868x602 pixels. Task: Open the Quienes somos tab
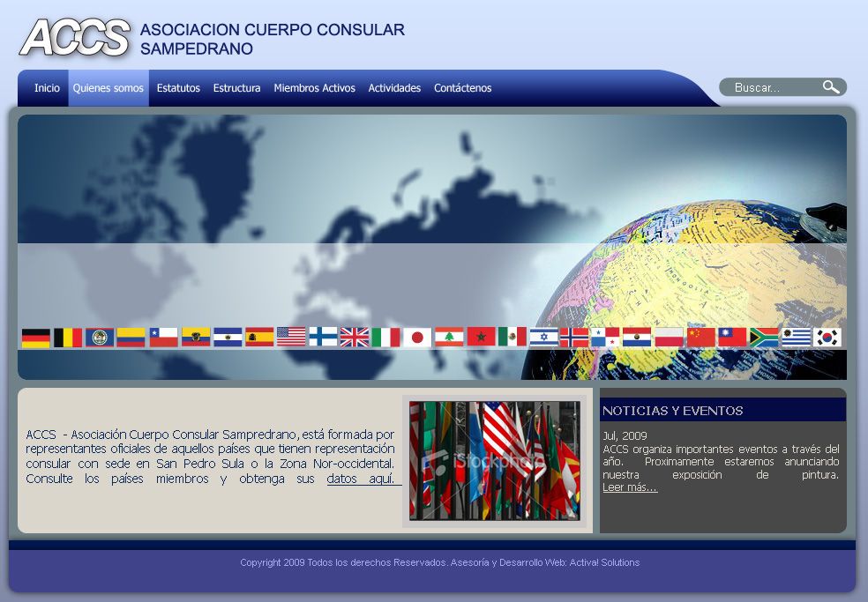tap(108, 88)
